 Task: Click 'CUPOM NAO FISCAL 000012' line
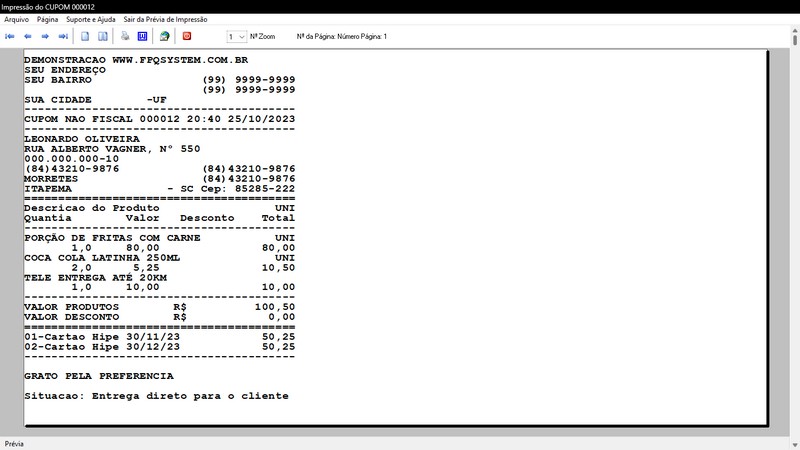tap(160, 119)
